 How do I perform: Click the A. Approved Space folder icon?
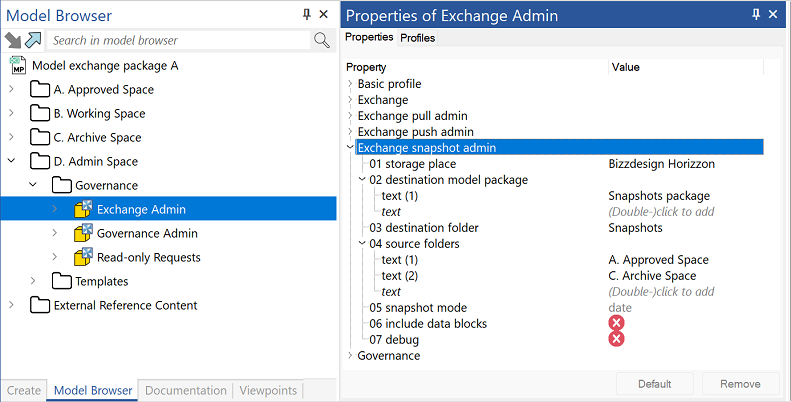click(39, 89)
